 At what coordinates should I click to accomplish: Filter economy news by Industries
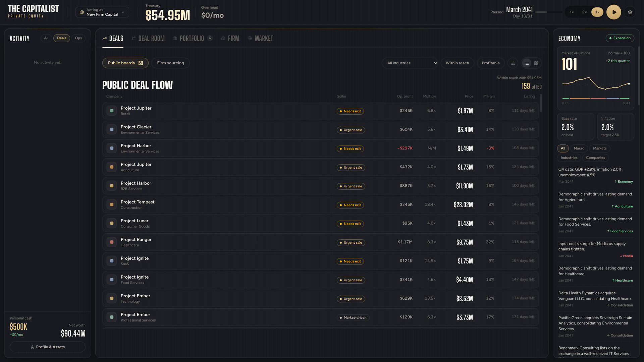click(x=569, y=158)
